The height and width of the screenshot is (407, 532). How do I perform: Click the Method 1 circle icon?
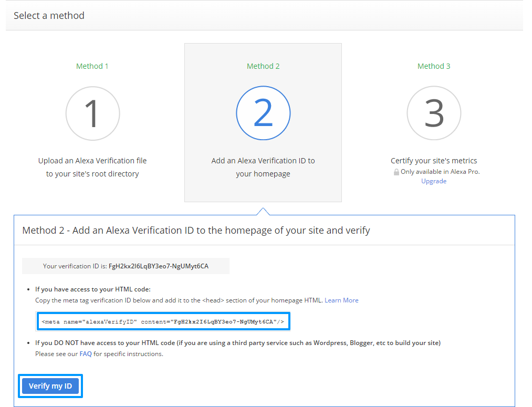tap(92, 113)
